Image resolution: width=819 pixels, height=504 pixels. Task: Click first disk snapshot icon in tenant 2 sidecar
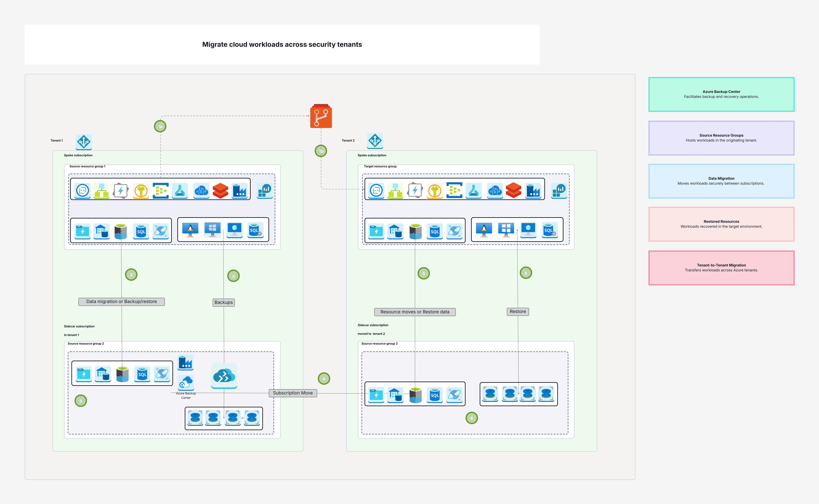490,394
